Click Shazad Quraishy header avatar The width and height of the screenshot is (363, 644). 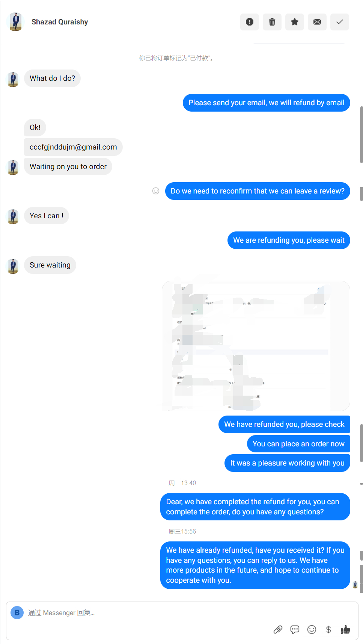(15, 22)
